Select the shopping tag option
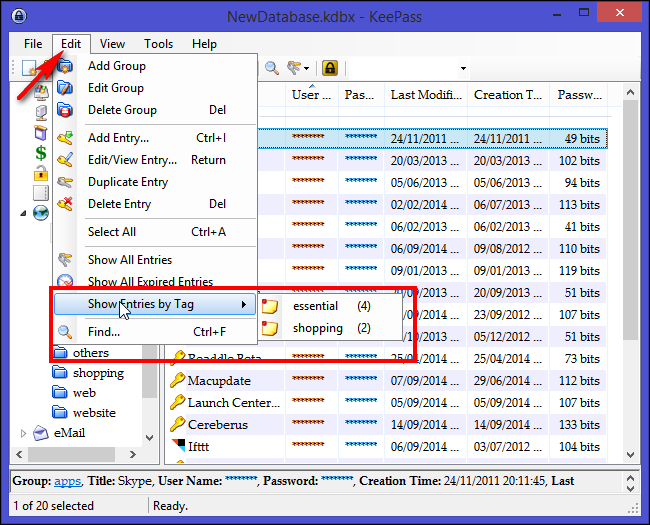Viewport: 650px width, 525px height. (x=317, y=328)
